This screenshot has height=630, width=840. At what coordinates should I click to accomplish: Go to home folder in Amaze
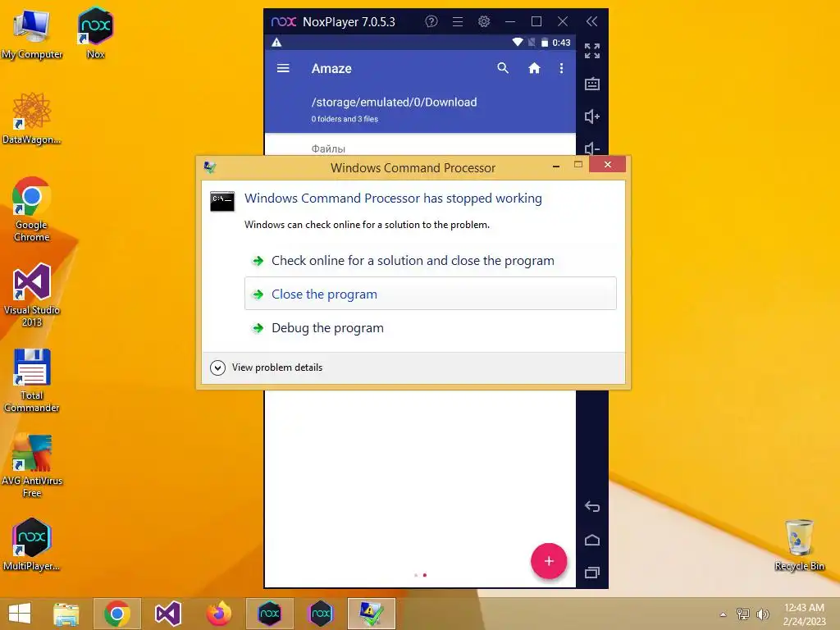pos(534,68)
